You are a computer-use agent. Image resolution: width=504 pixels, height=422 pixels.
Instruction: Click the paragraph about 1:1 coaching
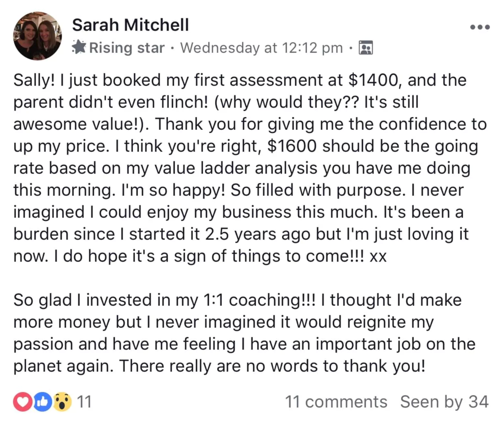244,333
